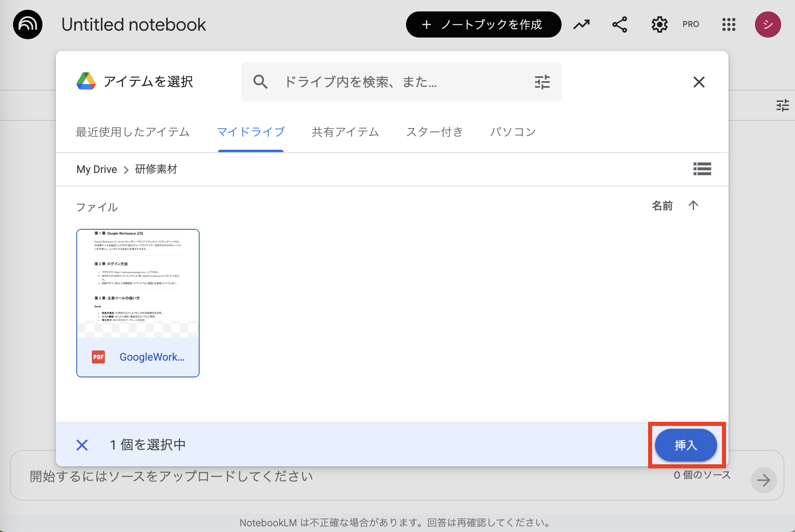Open the account avatar menu

768,24
